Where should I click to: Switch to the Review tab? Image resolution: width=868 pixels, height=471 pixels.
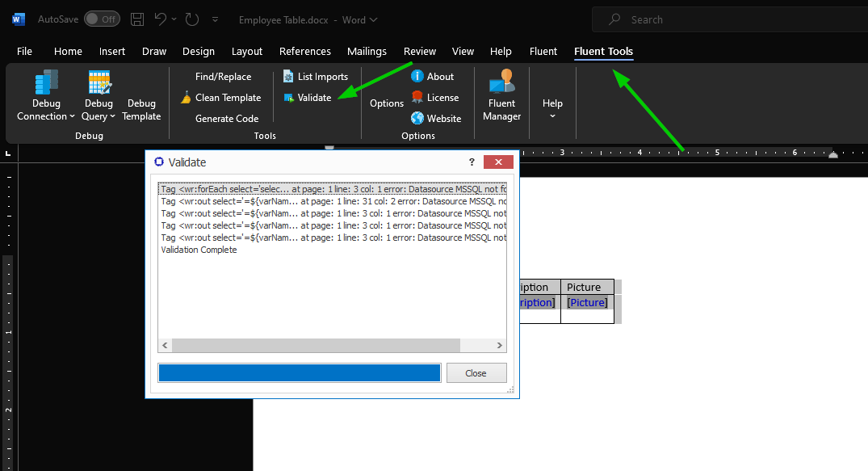tap(420, 51)
